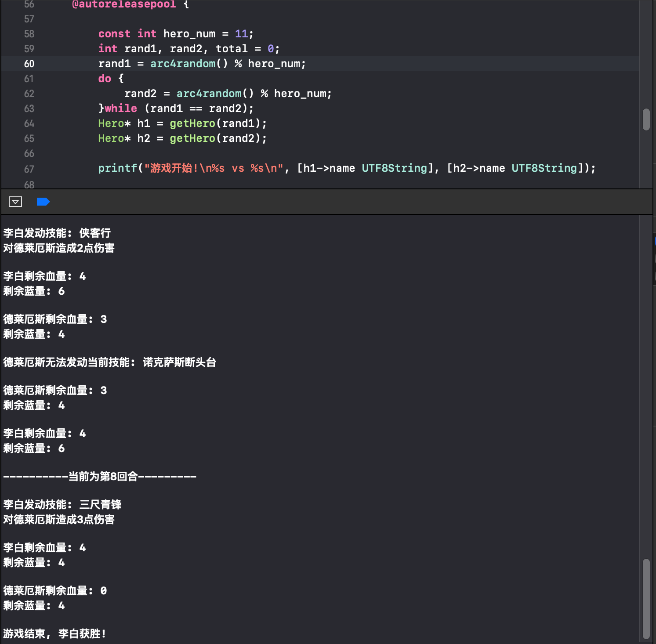Click the printf statement on line 67
656x644 pixels.
coord(347,168)
